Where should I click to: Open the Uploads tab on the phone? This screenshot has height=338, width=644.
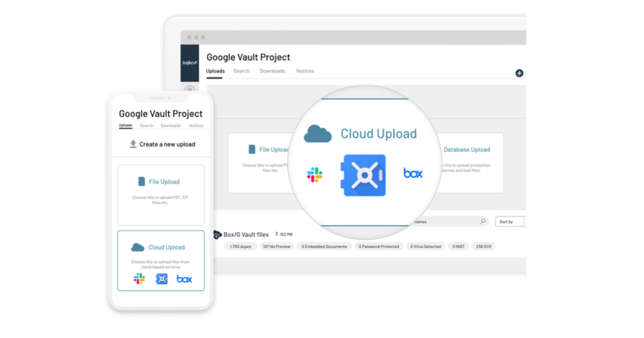pos(125,126)
